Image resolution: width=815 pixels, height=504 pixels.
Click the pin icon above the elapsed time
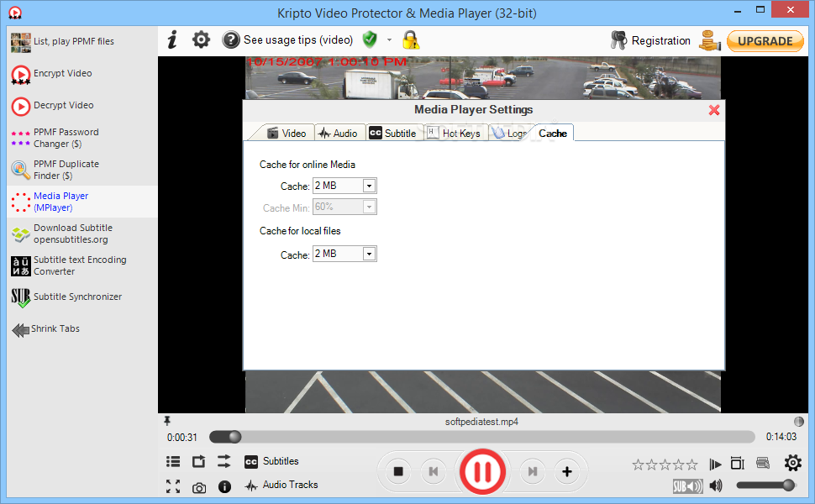coord(167,421)
